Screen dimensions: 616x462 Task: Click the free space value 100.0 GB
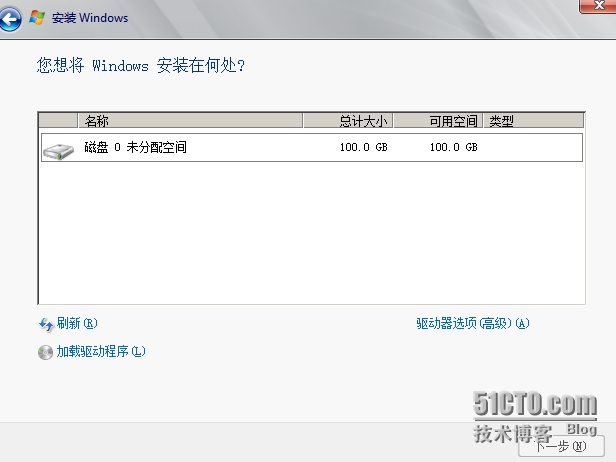pyautogui.click(x=453, y=147)
